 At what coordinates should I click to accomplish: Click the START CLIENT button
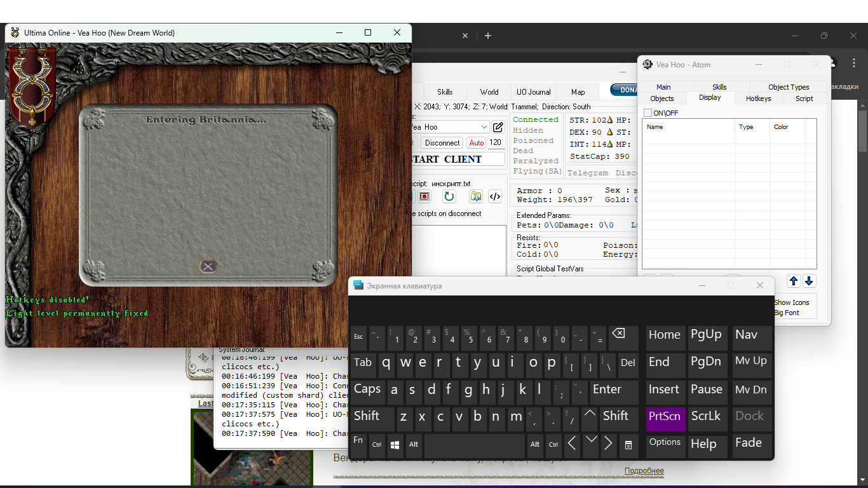click(459, 159)
